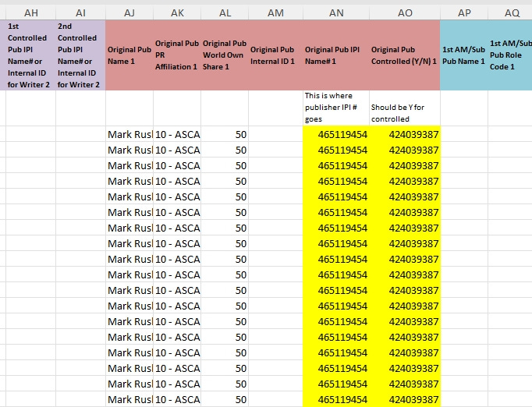
Task: Click the note 'Should be Y for controlled'
Action: point(405,108)
